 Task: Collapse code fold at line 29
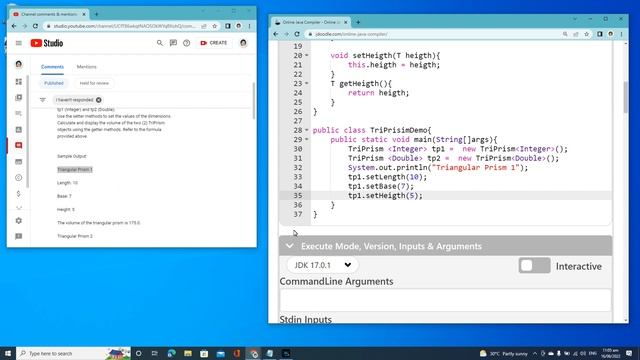tap(307, 140)
